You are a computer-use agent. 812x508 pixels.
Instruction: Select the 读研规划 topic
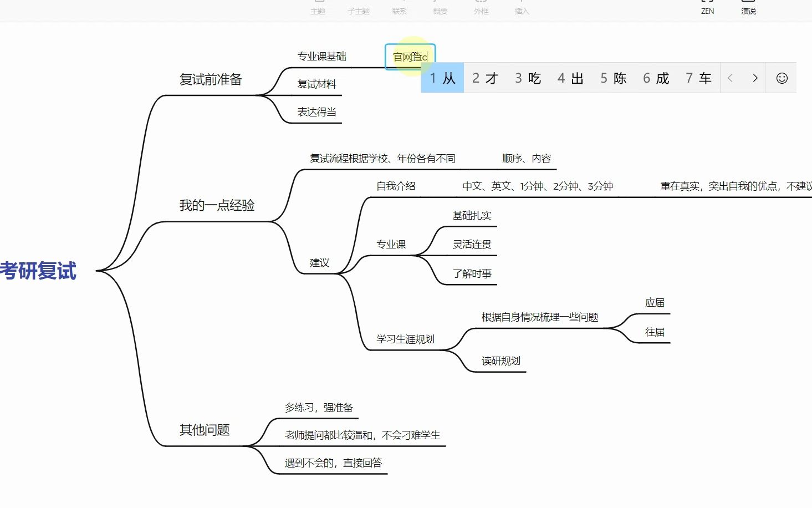pyautogui.click(x=501, y=361)
